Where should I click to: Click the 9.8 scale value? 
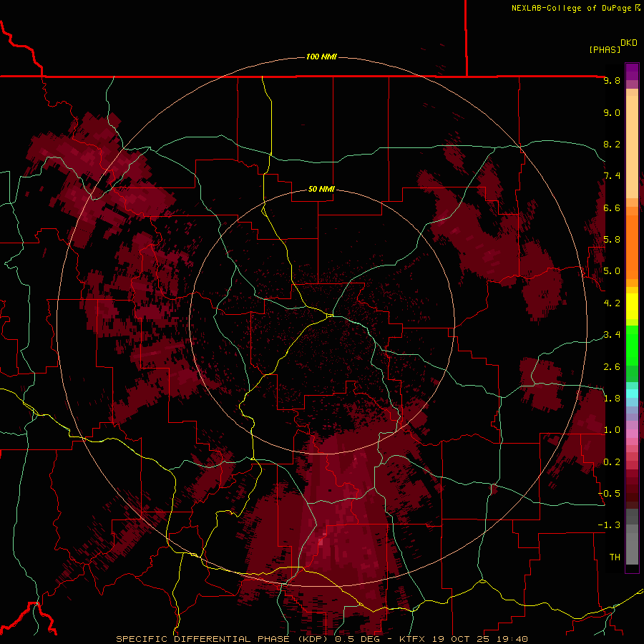pyautogui.click(x=612, y=80)
